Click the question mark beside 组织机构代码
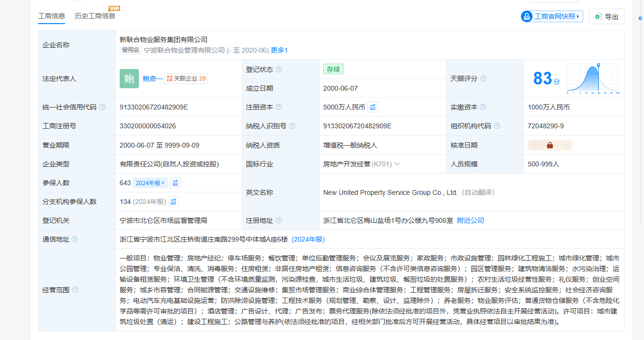Viewport: 644px width, 340px height. coord(497,126)
